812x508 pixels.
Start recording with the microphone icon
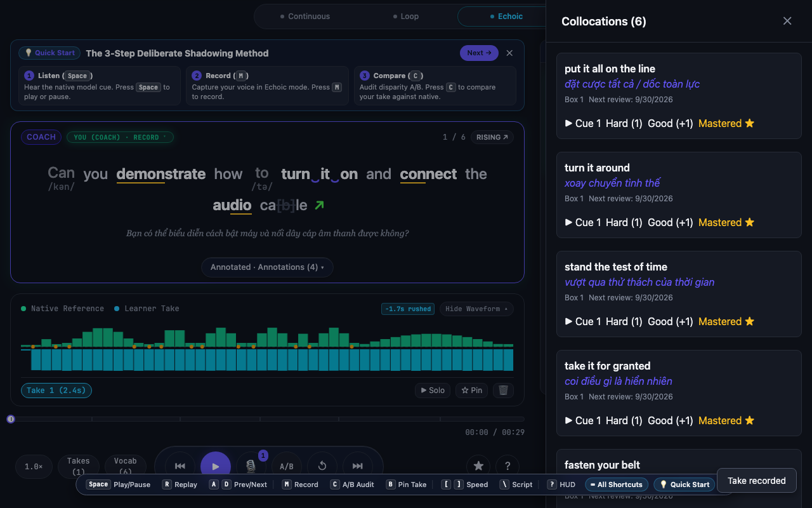tap(251, 467)
